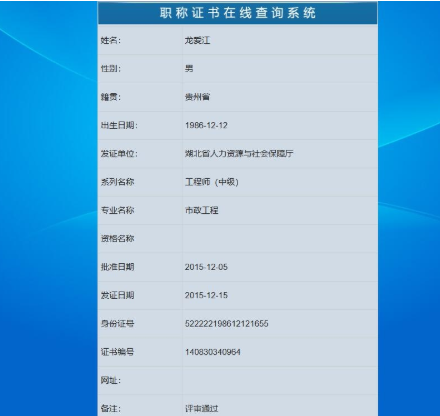Image resolution: width=440 pixels, height=416 pixels.
Task: Click the 证书编号 field label
Action: [x=117, y=352]
